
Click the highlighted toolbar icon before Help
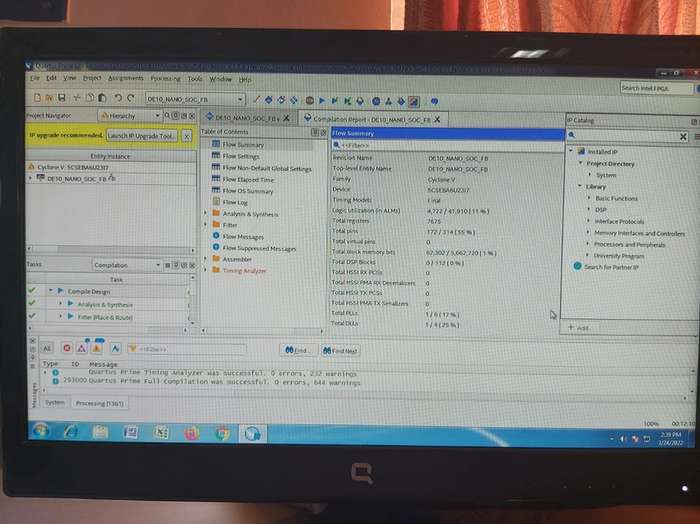(x=414, y=102)
